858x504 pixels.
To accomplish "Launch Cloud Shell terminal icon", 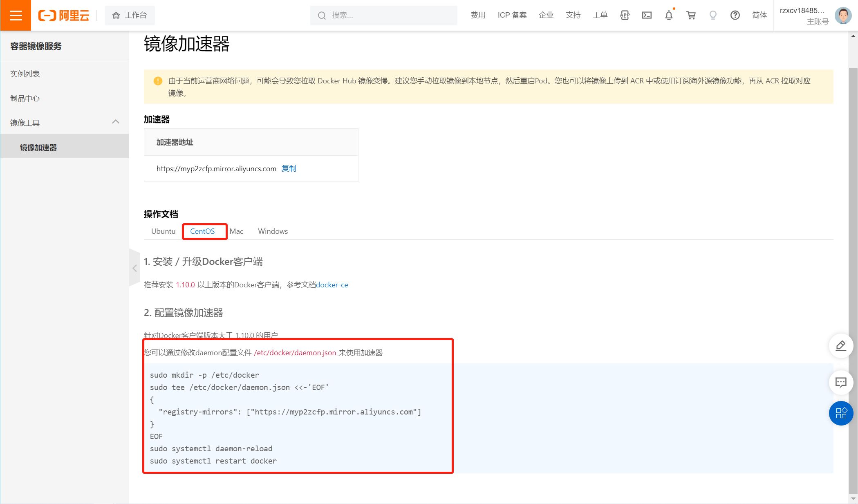I will (647, 16).
